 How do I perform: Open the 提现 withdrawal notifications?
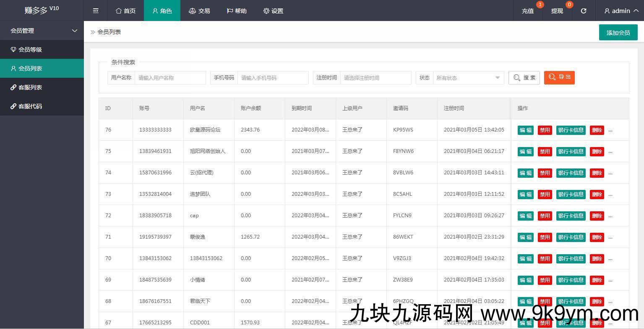[557, 11]
